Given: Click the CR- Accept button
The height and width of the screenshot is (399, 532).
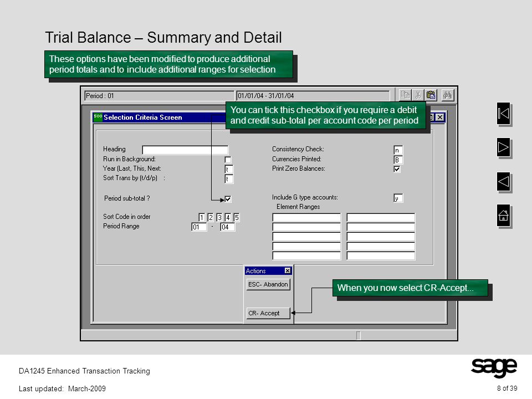Looking at the screenshot, I should click(x=268, y=313).
